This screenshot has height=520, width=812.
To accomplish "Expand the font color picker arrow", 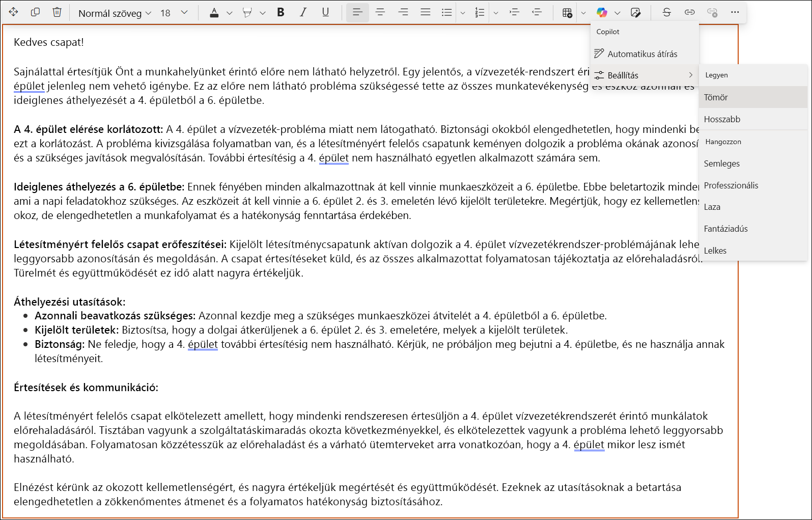I will [230, 13].
